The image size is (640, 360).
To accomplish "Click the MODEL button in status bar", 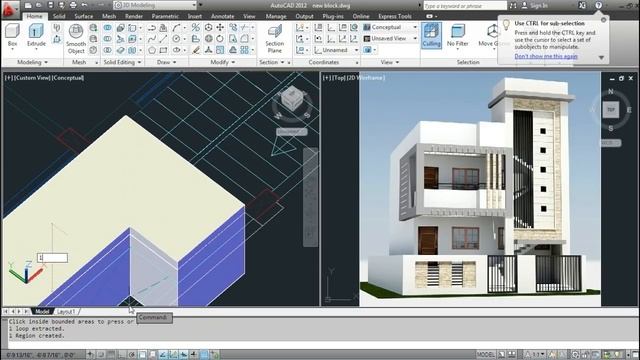I will coord(486,354).
